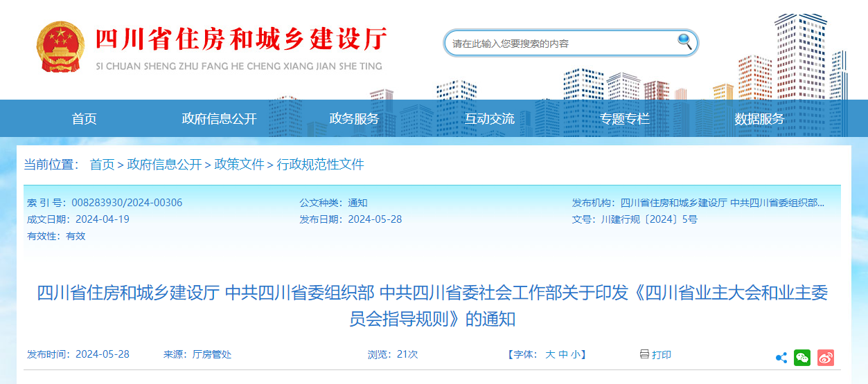
Task: Click the national emblem logo
Action: tap(59, 46)
